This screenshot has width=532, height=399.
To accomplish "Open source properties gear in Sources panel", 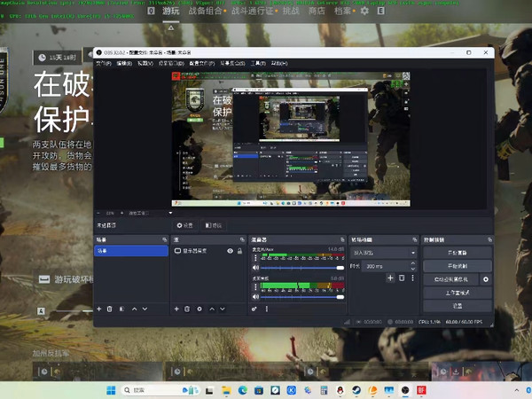I will point(199,309).
